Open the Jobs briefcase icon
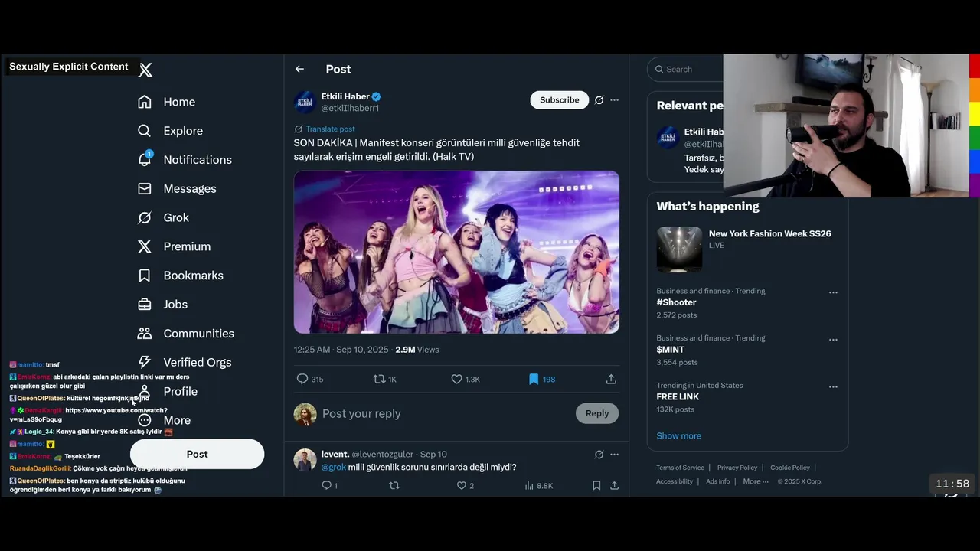Image resolution: width=980 pixels, height=551 pixels. click(x=144, y=304)
